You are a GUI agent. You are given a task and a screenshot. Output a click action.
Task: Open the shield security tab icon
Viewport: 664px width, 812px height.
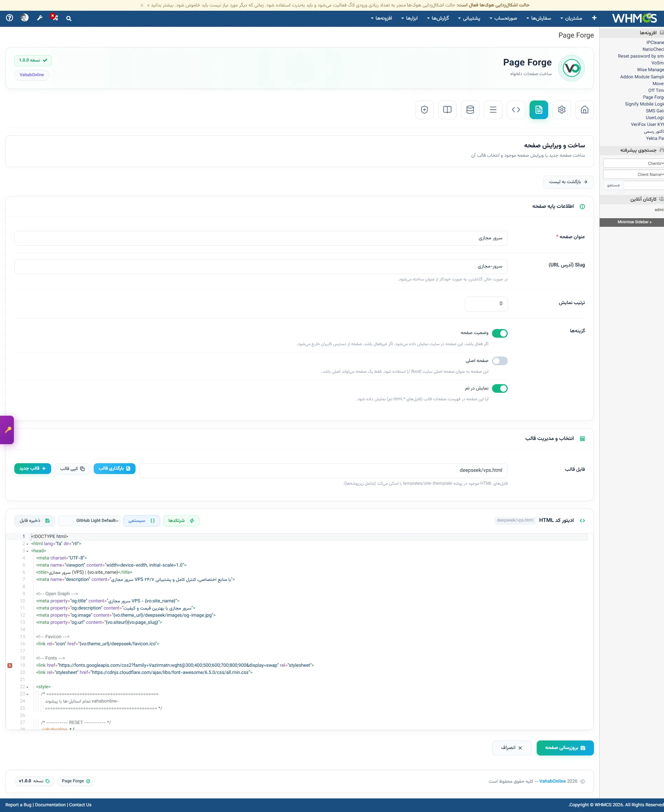point(424,110)
